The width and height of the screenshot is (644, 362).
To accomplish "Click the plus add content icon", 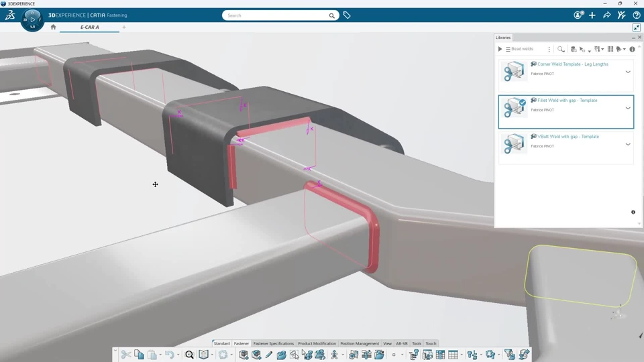I will pyautogui.click(x=592, y=15).
